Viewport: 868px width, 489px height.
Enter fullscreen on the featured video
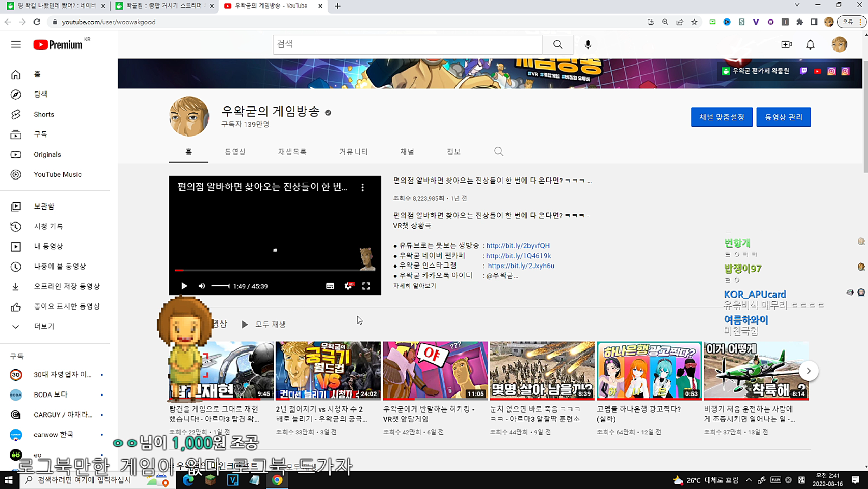366,286
